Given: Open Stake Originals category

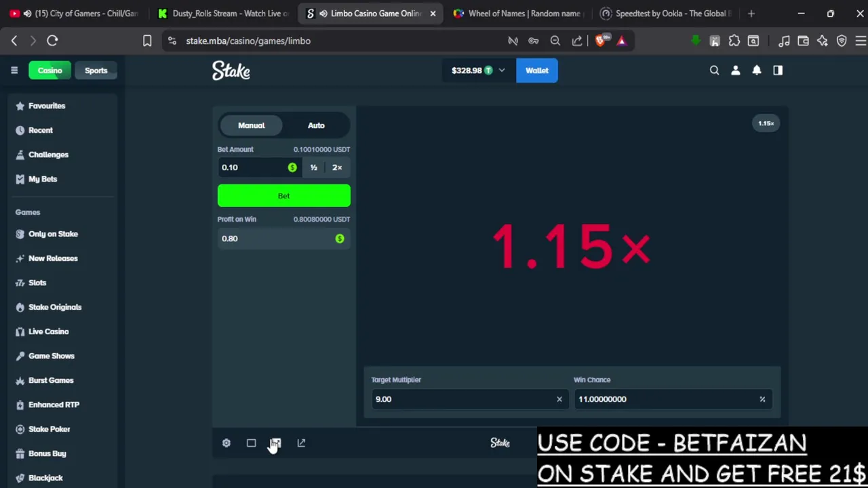Looking at the screenshot, I should coord(55,307).
